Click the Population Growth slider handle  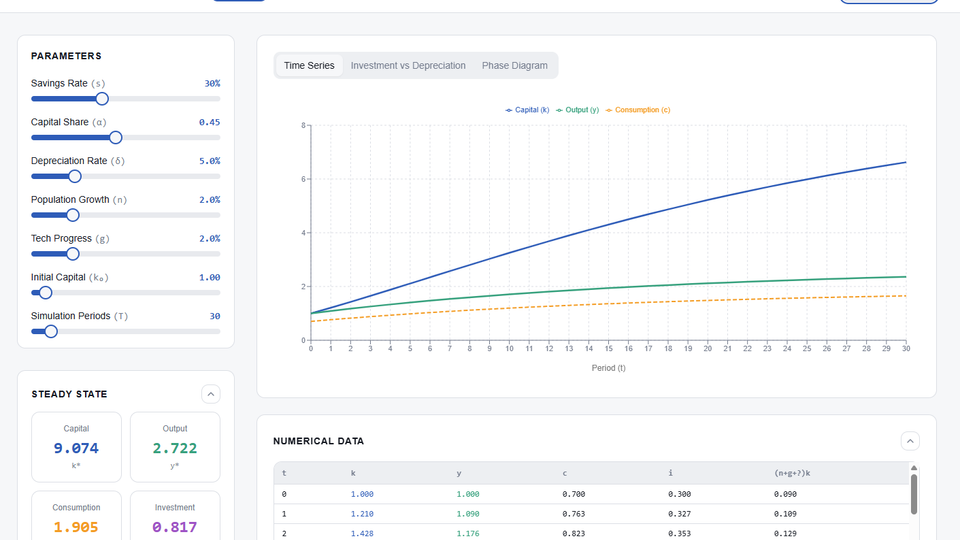coord(73,215)
